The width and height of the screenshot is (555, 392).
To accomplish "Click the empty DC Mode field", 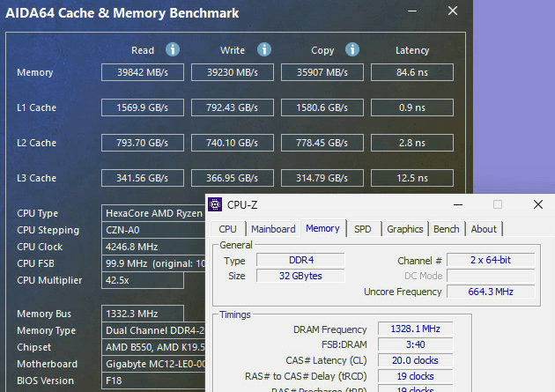I will coord(491,276).
